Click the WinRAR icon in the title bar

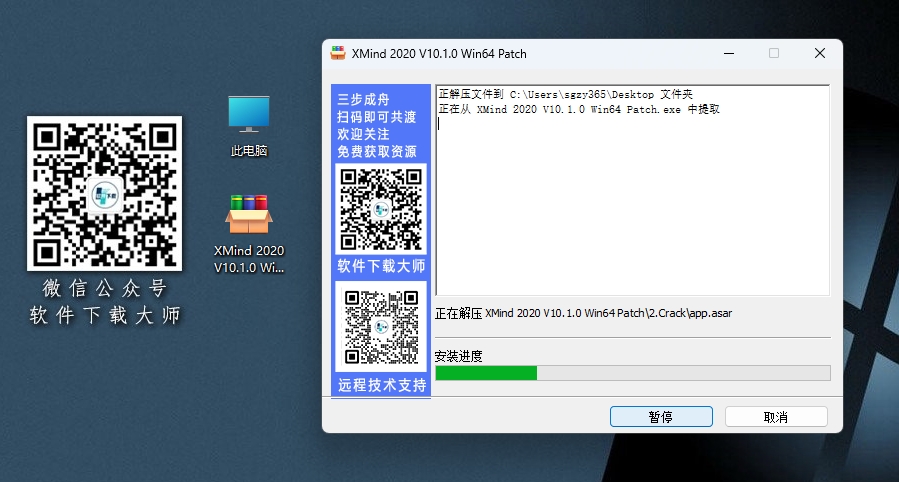pos(338,53)
